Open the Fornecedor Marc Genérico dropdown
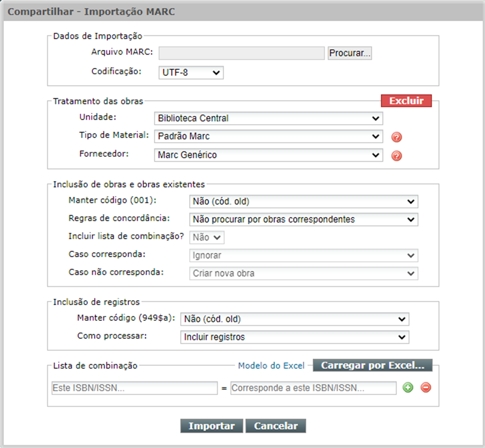485x448 pixels. coord(268,155)
